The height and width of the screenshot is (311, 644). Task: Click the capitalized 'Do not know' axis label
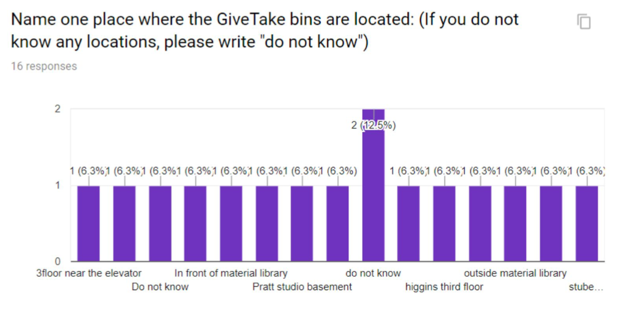[160, 287]
